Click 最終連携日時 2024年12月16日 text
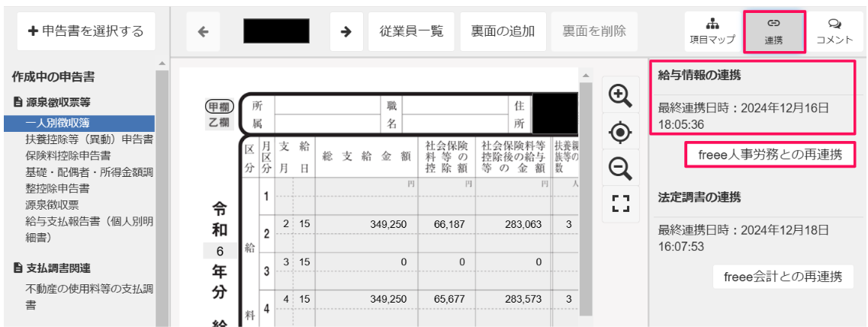868x327 pixels. [744, 116]
